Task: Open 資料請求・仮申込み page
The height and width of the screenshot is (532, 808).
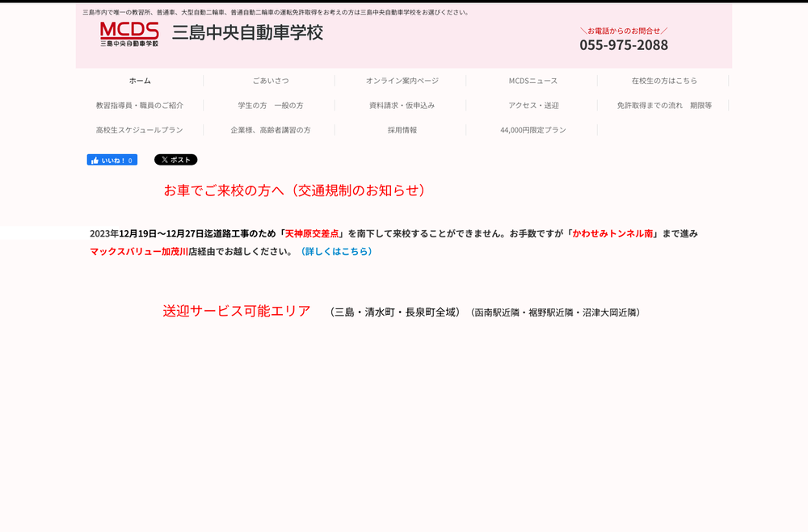Action: [402, 106]
